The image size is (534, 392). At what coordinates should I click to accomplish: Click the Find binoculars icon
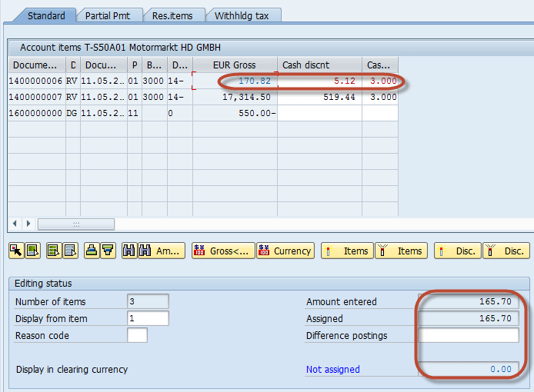click(128, 251)
